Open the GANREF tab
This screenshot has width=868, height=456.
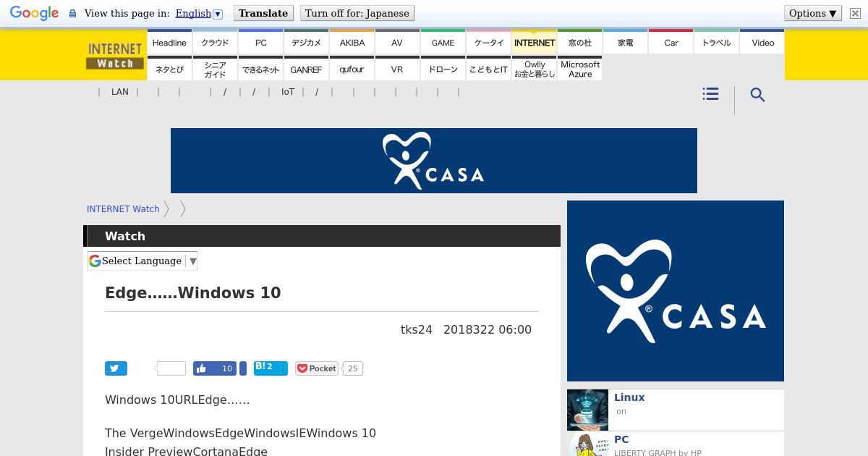[306, 69]
